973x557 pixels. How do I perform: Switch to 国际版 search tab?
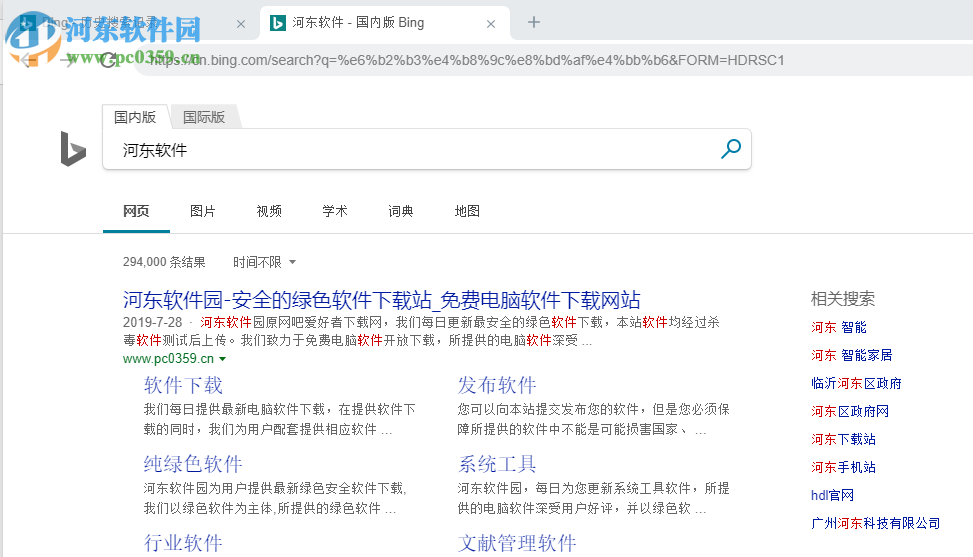204,117
